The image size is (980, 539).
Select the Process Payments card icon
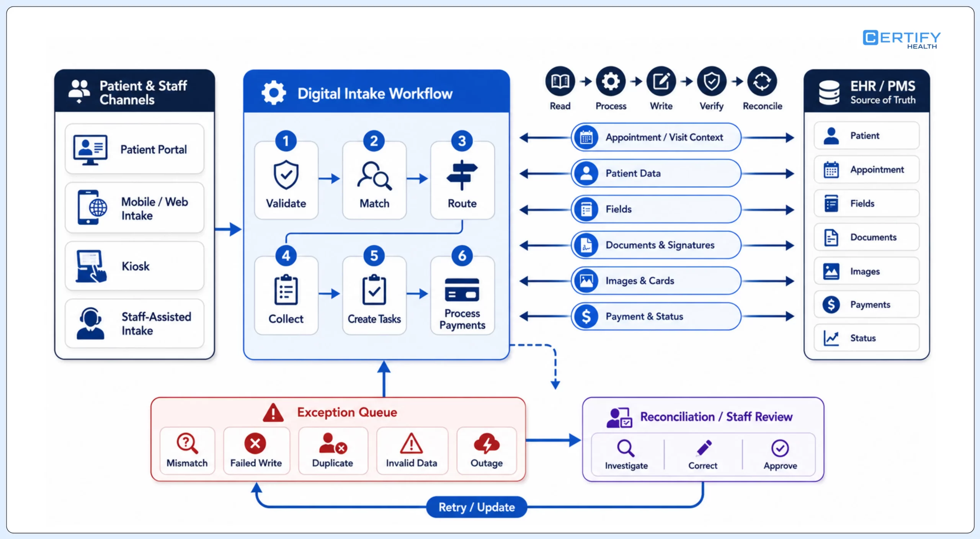click(x=462, y=290)
